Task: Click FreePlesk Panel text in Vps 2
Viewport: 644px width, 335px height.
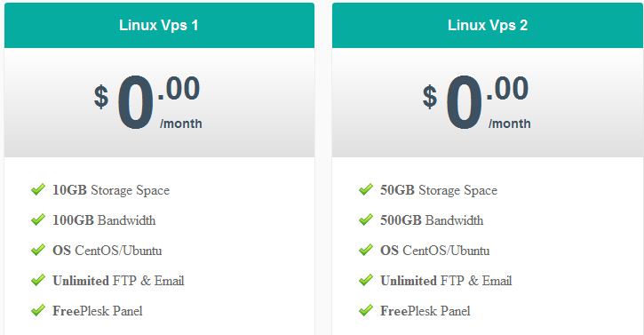Action: point(425,311)
